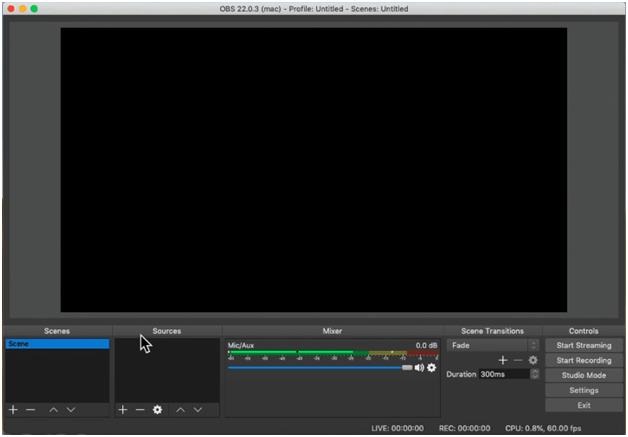This screenshot has width=628, height=437.
Task: Open Mic/Aux settings gear in the Mixer
Action: 431,367
